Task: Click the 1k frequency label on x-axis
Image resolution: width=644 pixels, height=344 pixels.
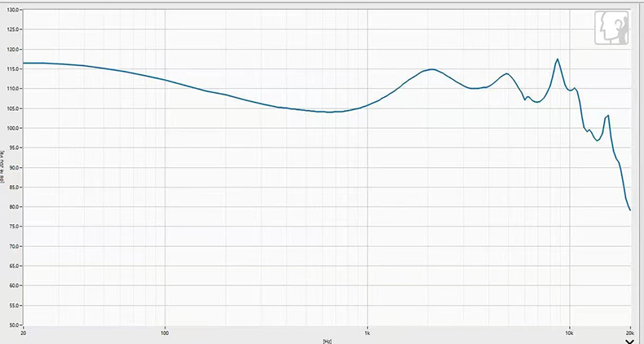Action: (368, 332)
